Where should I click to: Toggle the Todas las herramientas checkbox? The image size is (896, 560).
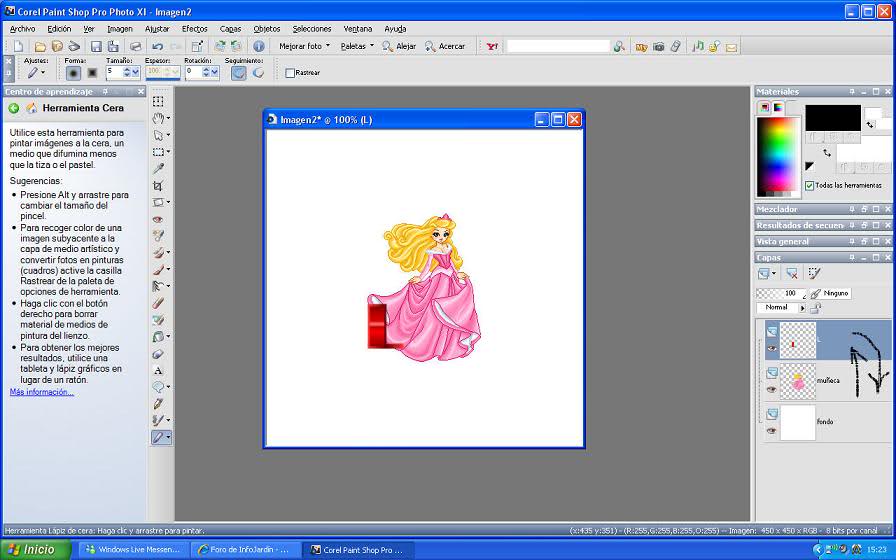click(809, 186)
